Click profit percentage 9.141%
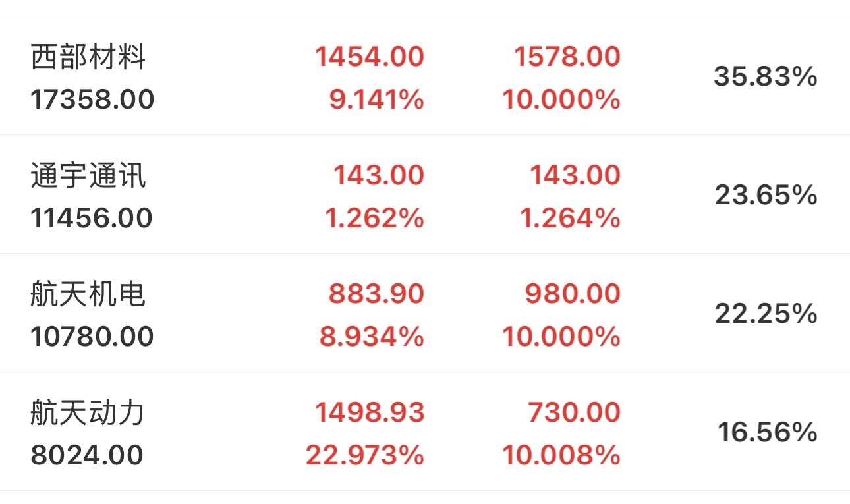 (376, 99)
